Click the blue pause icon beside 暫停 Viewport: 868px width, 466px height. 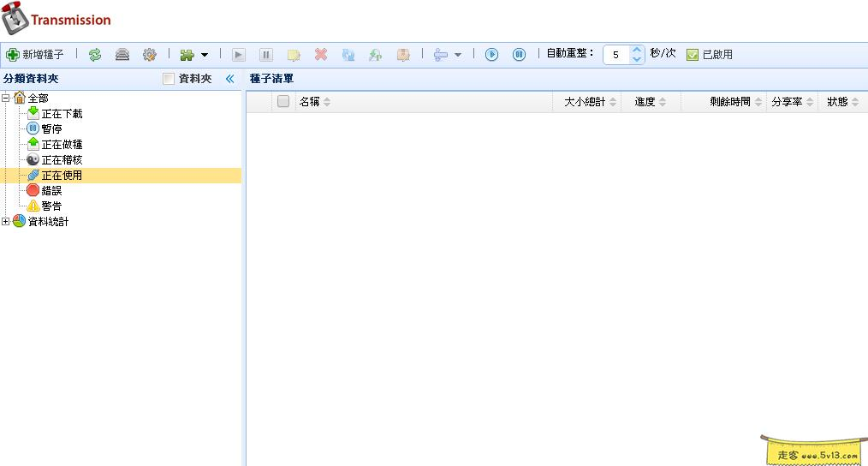(33, 128)
